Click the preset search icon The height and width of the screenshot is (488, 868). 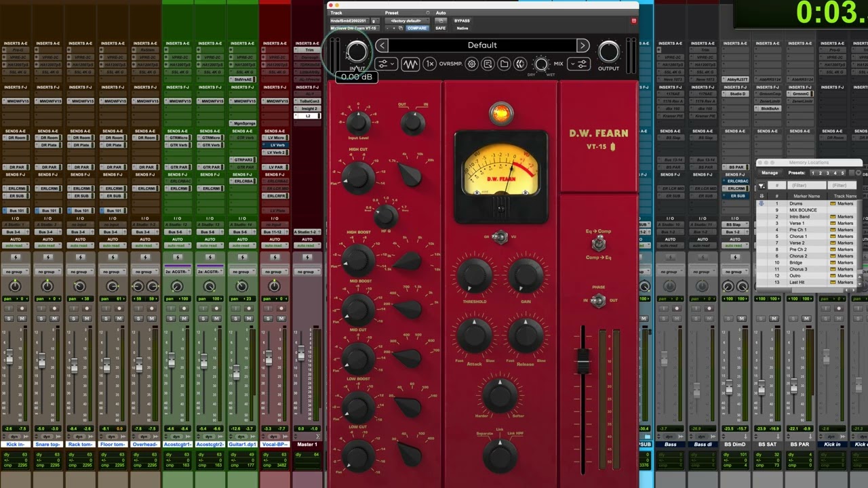click(488, 64)
